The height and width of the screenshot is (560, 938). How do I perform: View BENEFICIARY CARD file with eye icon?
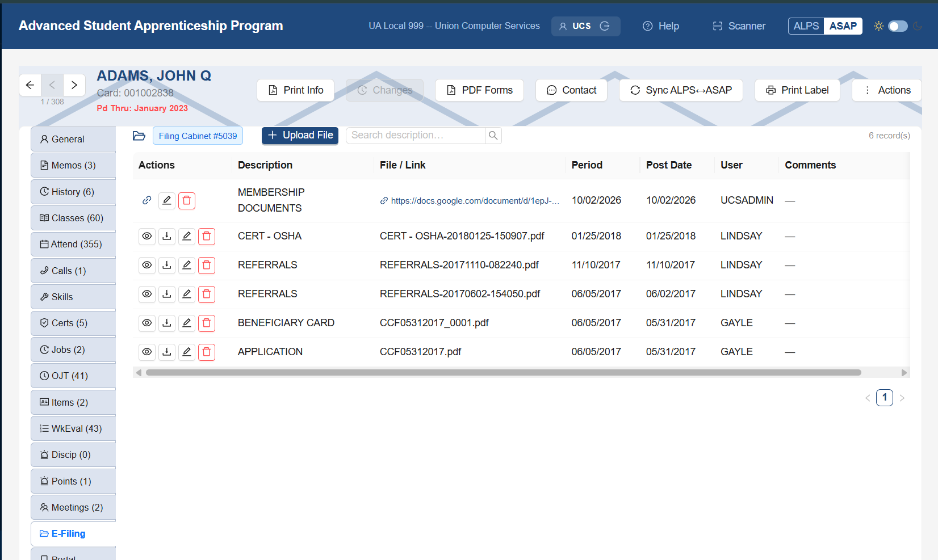(x=147, y=323)
